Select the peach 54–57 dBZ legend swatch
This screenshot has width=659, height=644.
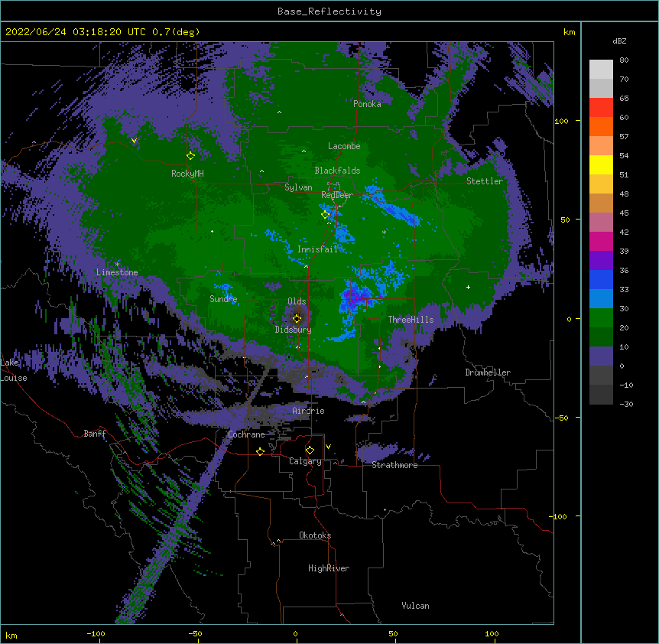point(601,146)
